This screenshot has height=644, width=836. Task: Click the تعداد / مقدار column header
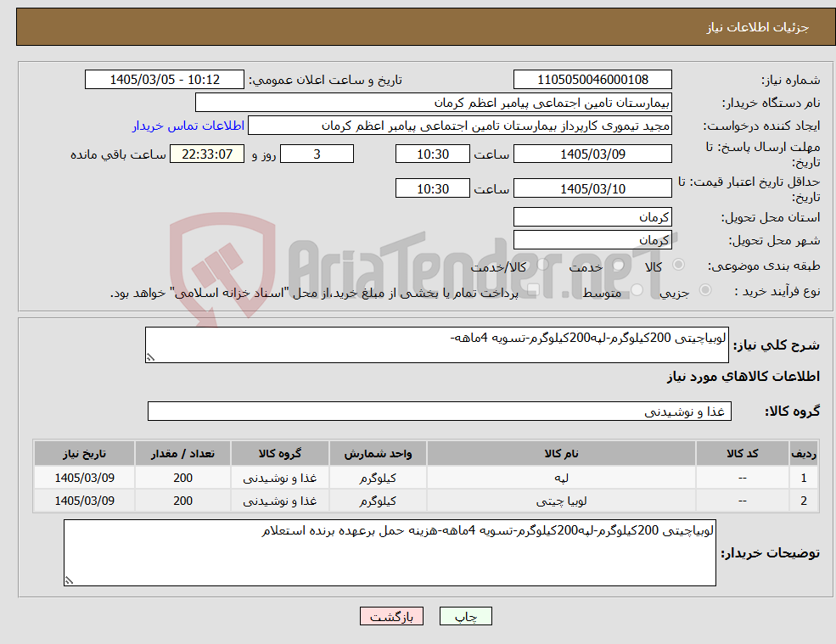182,453
